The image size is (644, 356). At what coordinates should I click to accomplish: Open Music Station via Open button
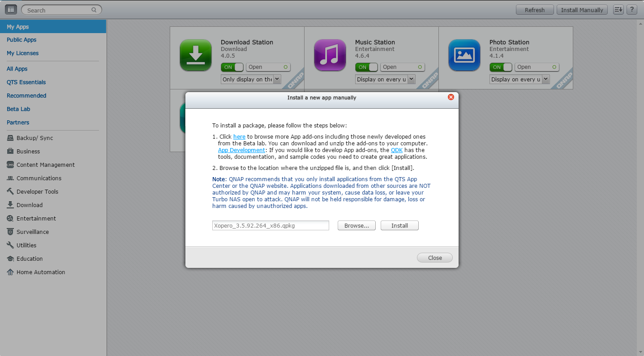[x=403, y=67]
